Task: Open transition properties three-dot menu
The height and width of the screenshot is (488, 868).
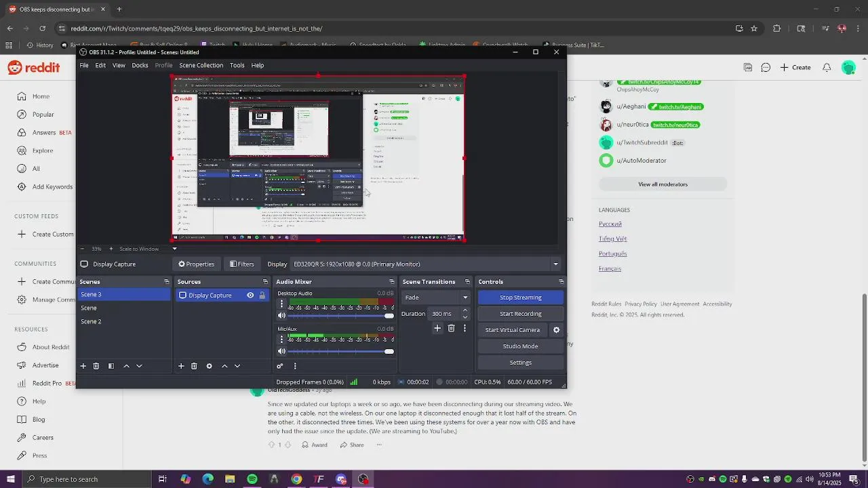Action: point(465,328)
